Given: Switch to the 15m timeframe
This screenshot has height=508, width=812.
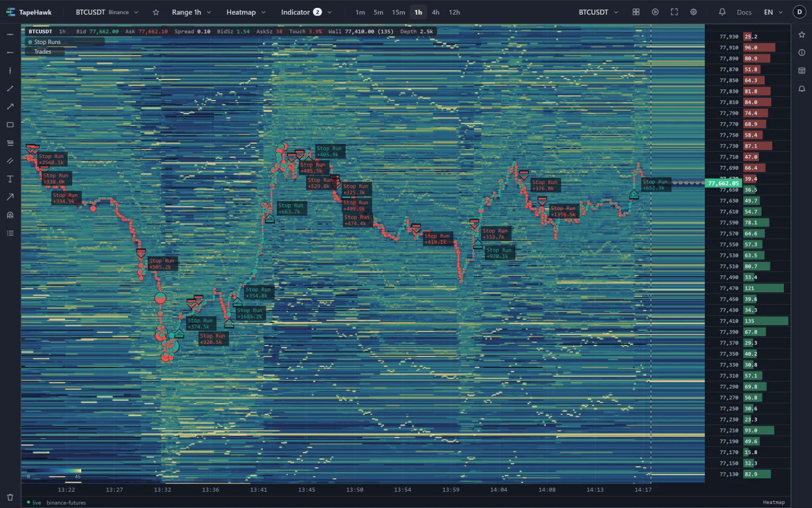Looking at the screenshot, I should click(399, 12).
